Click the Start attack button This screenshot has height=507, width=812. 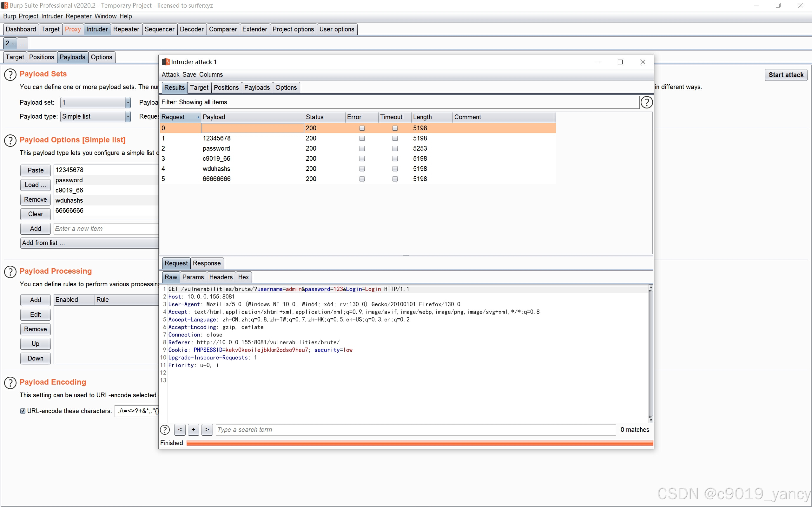(x=786, y=75)
